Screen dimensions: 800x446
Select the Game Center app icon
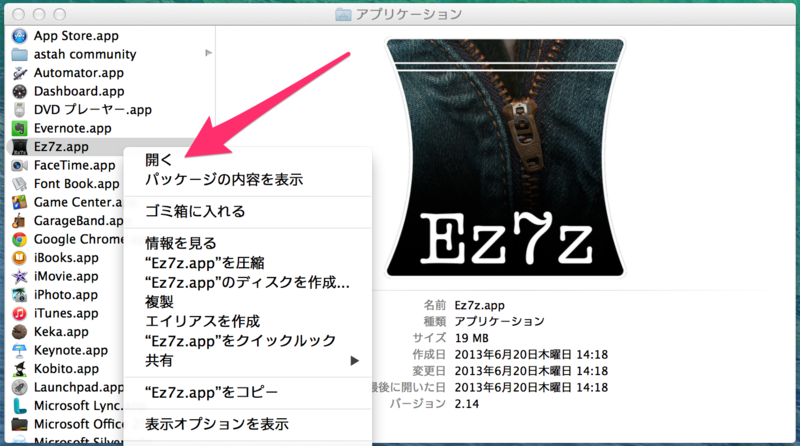pyautogui.click(x=19, y=202)
